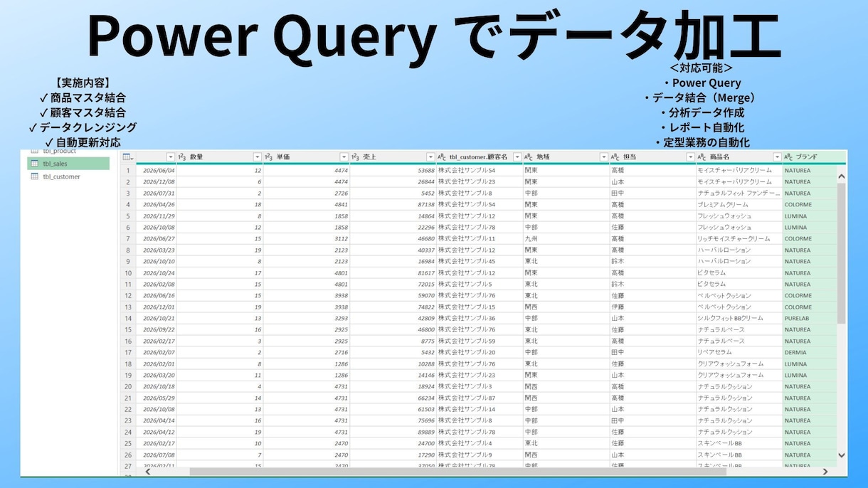Click 単価 cell 2726
Viewport: 868px width, 488px height.
[x=306, y=193]
